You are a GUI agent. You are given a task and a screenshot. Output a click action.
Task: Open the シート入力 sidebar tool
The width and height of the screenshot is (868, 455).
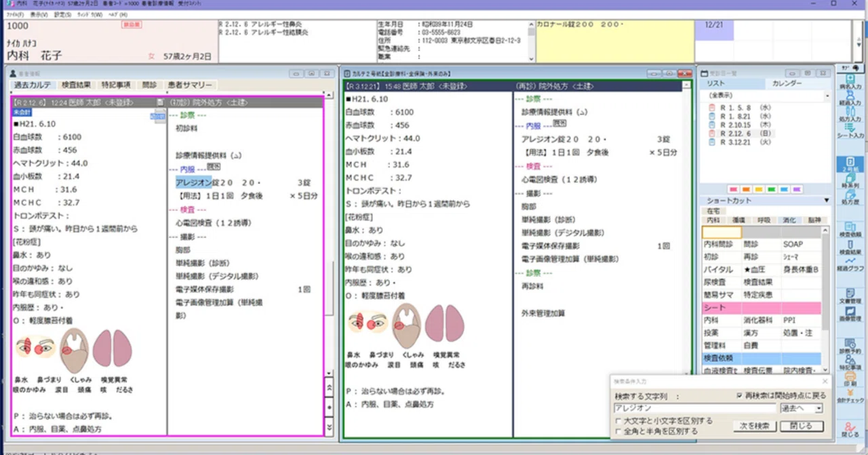[x=850, y=130]
